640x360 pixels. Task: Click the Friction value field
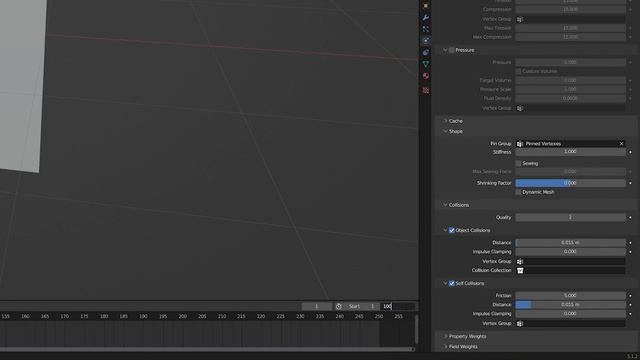pyautogui.click(x=570, y=295)
